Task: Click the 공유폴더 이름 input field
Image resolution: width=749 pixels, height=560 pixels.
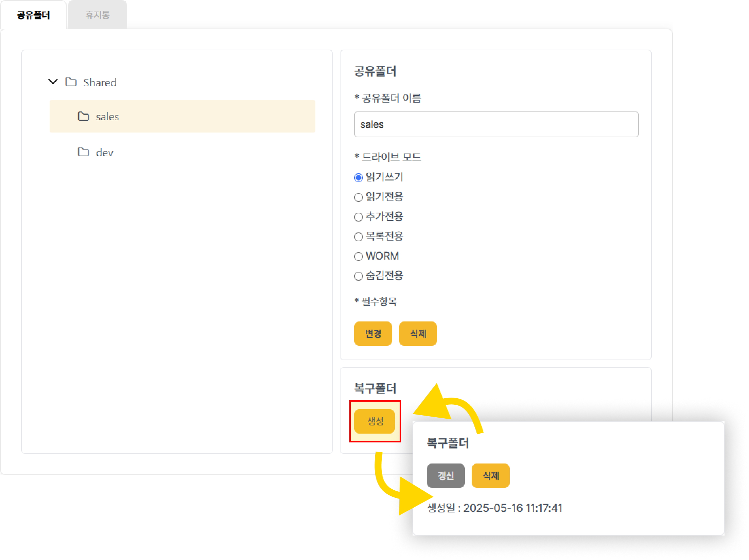Action: pos(496,124)
